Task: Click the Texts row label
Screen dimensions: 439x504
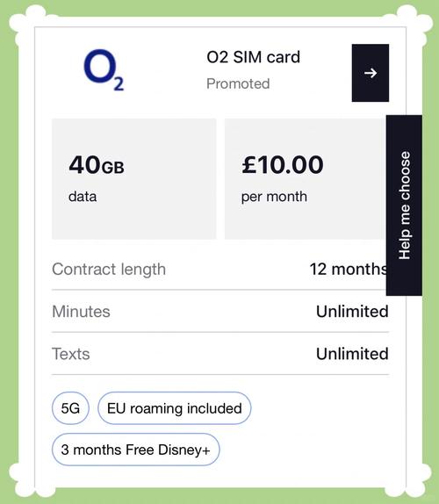Action: [71, 354]
